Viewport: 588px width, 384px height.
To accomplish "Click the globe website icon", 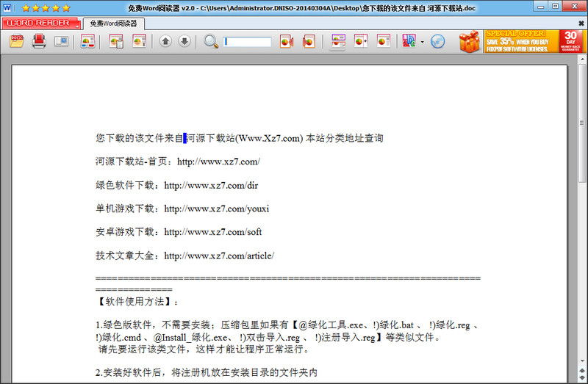I will 437,41.
